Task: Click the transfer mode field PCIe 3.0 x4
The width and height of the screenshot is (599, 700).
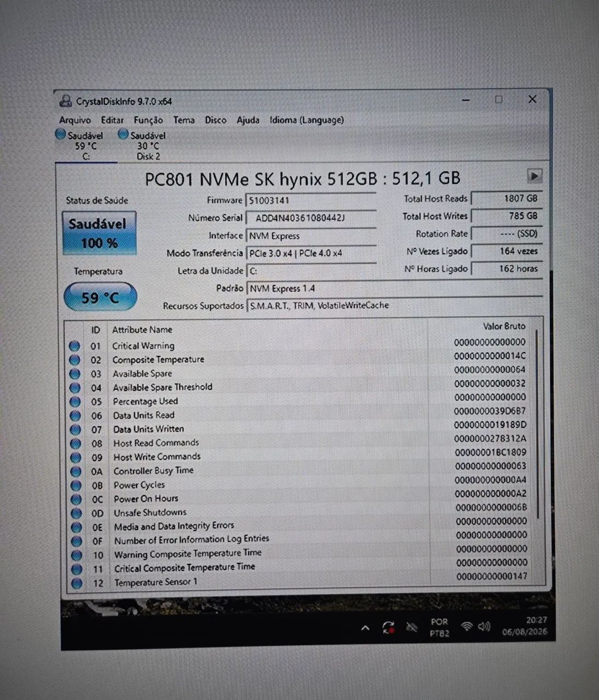Action: [310, 253]
